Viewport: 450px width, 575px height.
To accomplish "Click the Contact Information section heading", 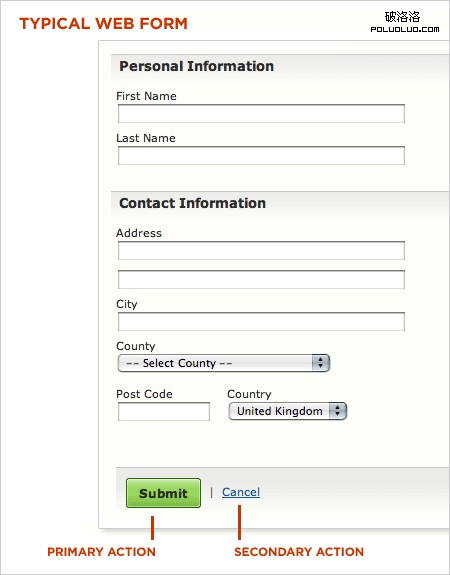I will [193, 203].
